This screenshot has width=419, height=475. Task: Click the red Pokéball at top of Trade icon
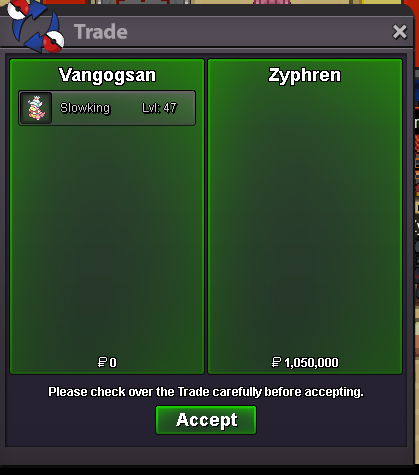click(18, 9)
